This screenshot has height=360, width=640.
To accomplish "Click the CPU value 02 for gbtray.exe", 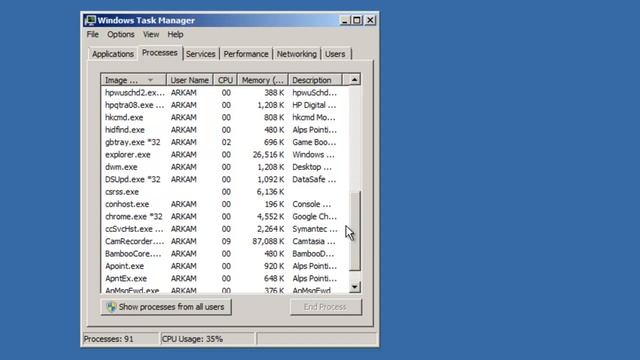I will coord(226,142).
